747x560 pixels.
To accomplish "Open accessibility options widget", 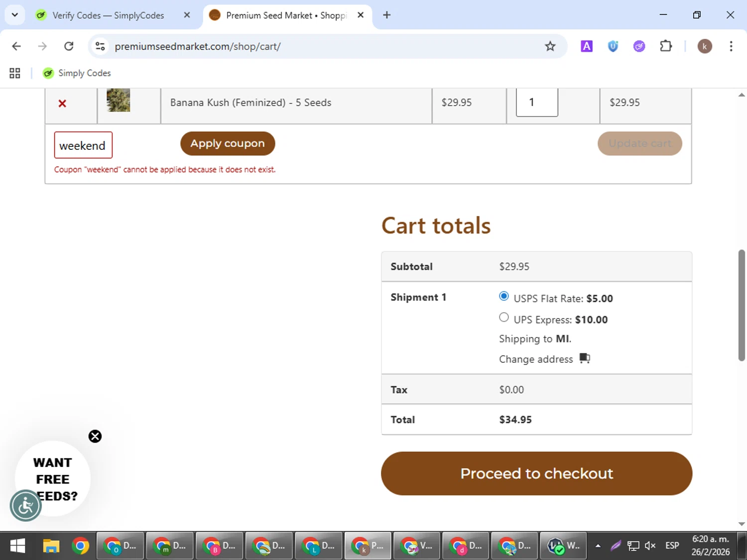I will pyautogui.click(x=25, y=506).
